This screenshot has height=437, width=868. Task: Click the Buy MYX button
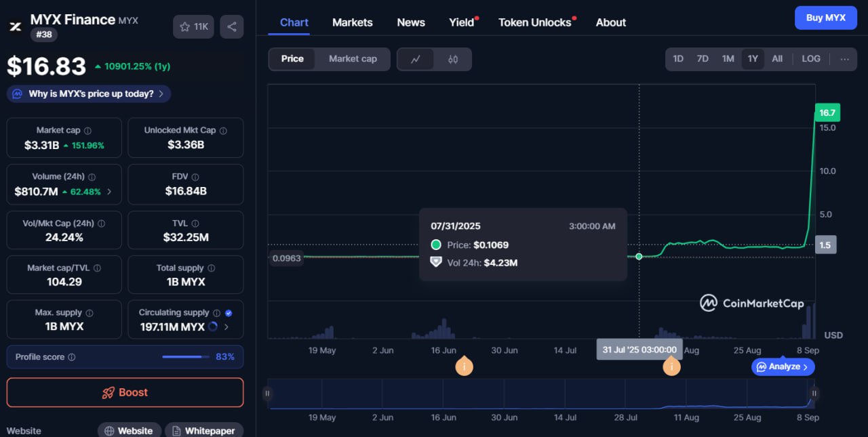click(826, 18)
